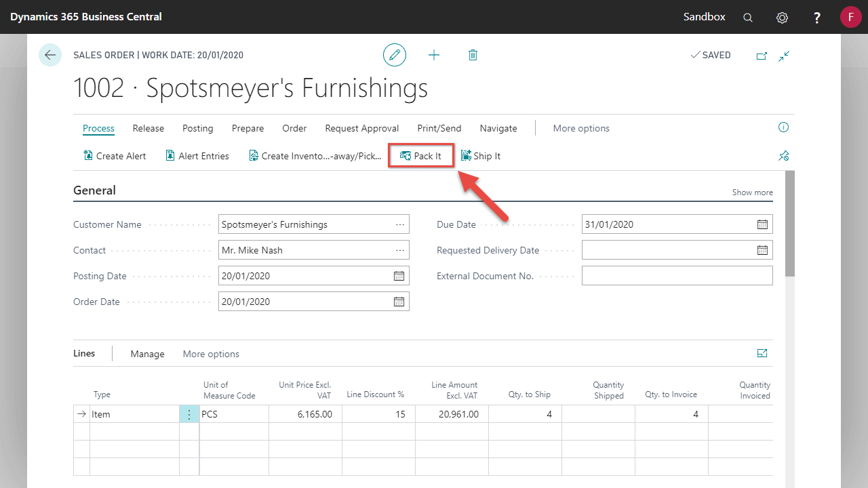868x488 pixels.
Task: Click the plus icon to create new
Action: [434, 55]
